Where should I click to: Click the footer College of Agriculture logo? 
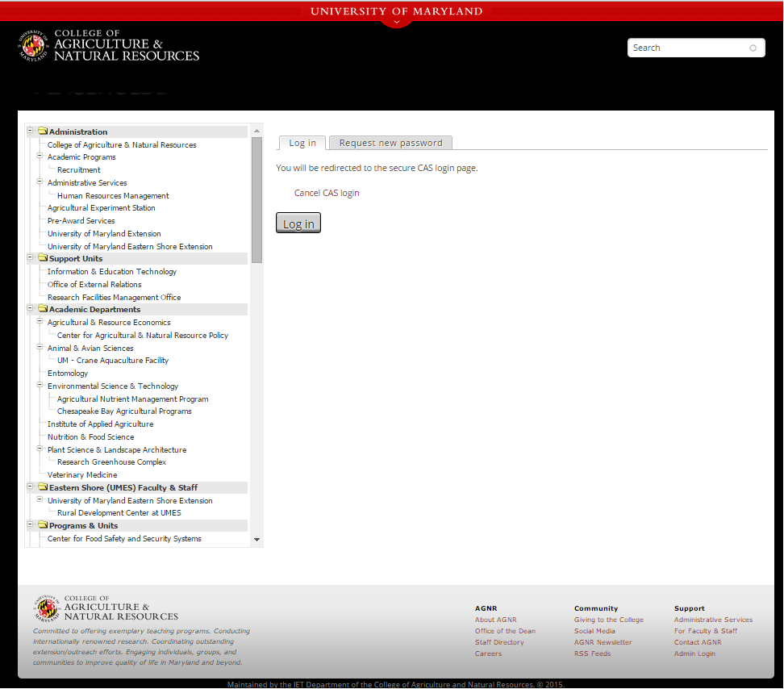[106, 608]
